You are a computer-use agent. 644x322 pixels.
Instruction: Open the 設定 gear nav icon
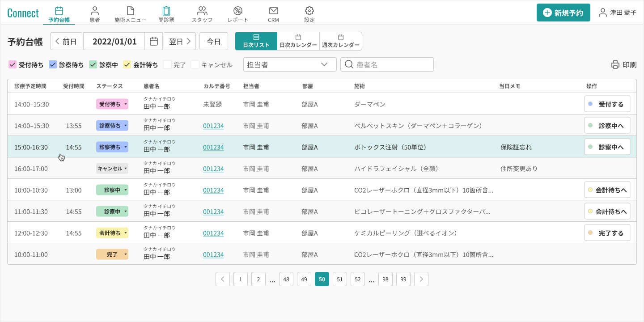[309, 11]
